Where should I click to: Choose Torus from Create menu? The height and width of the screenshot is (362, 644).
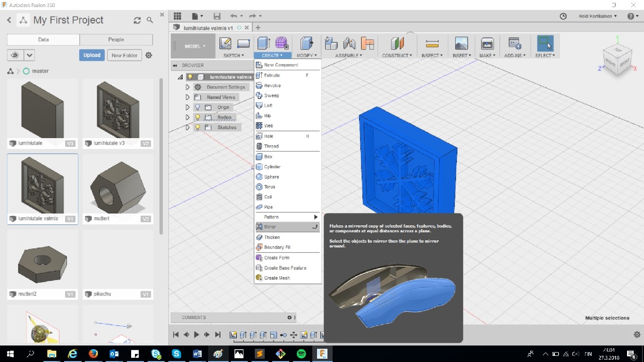point(288,187)
